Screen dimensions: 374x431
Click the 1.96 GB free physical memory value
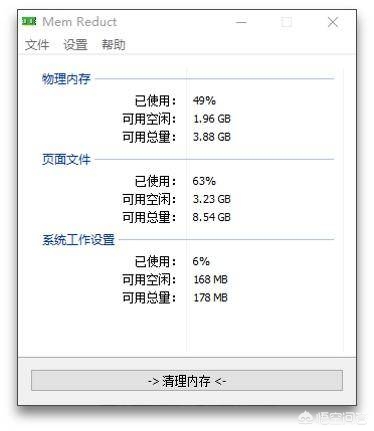(212, 119)
